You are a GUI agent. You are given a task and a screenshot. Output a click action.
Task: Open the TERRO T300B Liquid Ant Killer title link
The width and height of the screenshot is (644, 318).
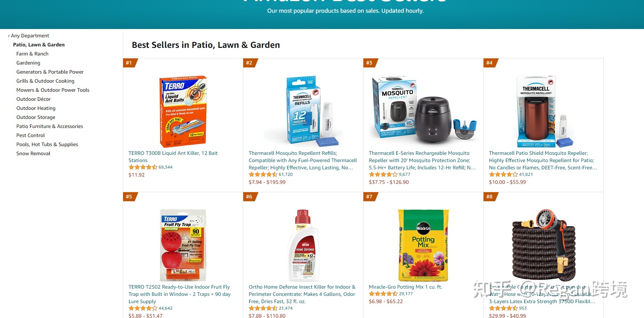[x=173, y=157]
